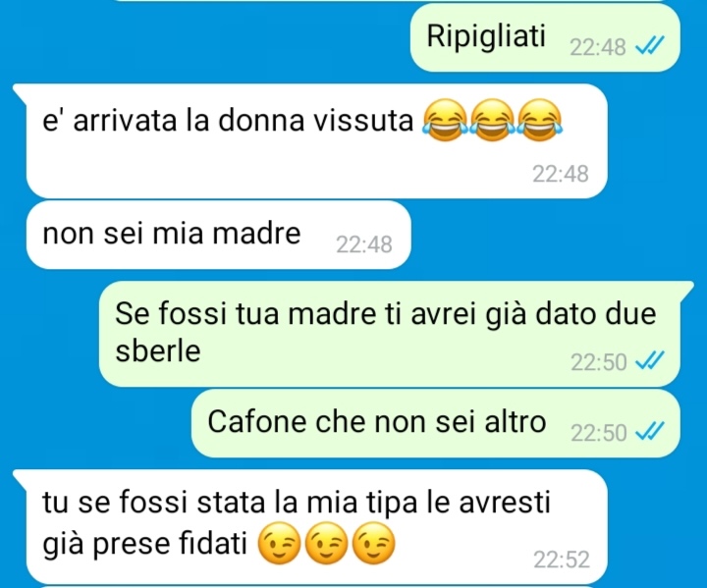Tap the 'Cafone che non sei altro' message
707x588 pixels.
coord(436,424)
